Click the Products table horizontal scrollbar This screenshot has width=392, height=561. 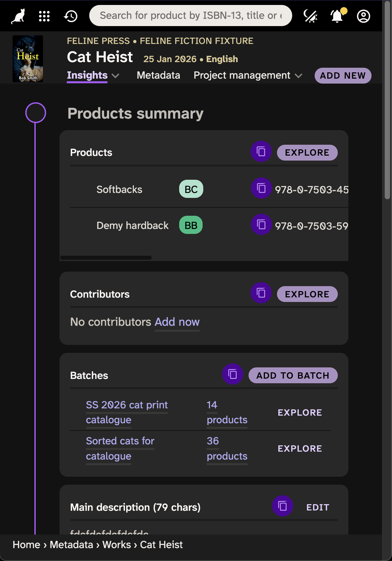[x=106, y=258]
